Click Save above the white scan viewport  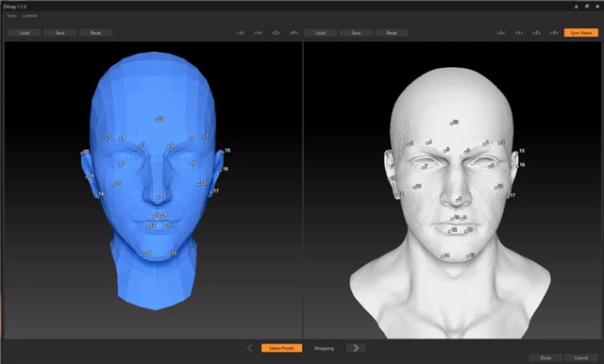point(356,33)
